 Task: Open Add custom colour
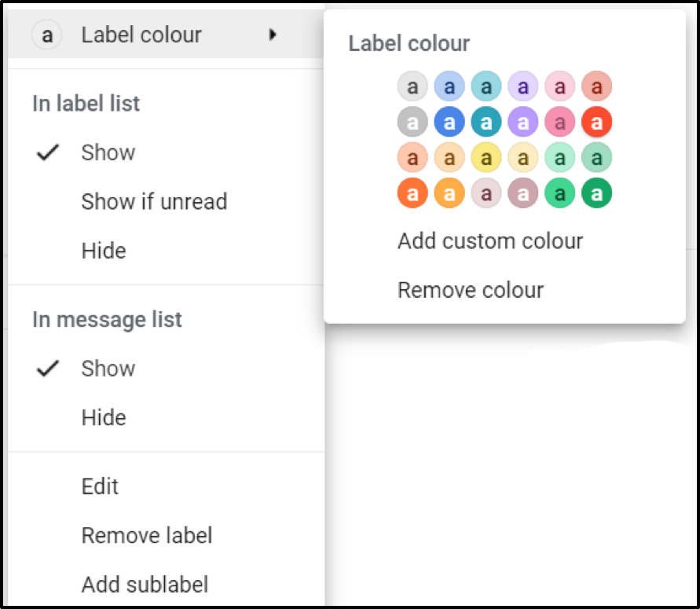(x=490, y=240)
